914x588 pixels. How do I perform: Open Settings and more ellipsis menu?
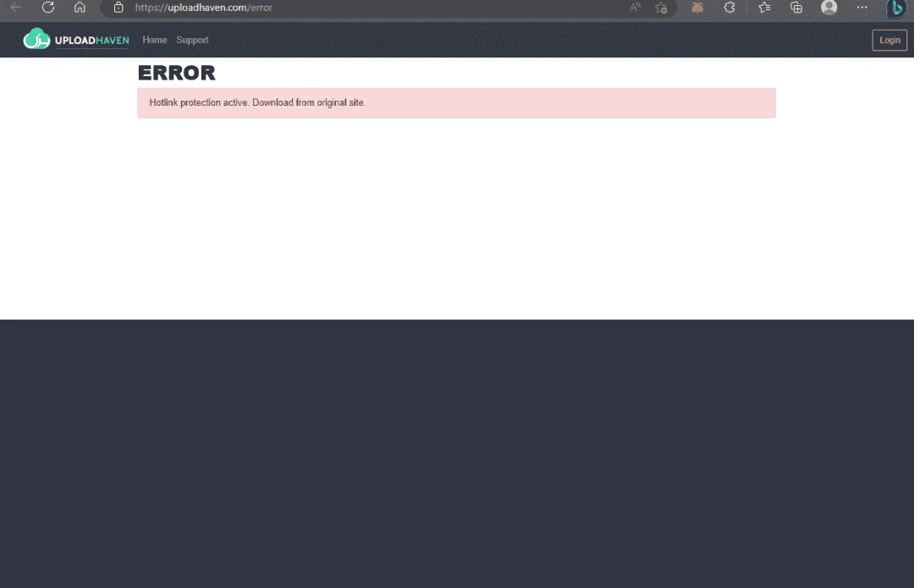pos(862,8)
